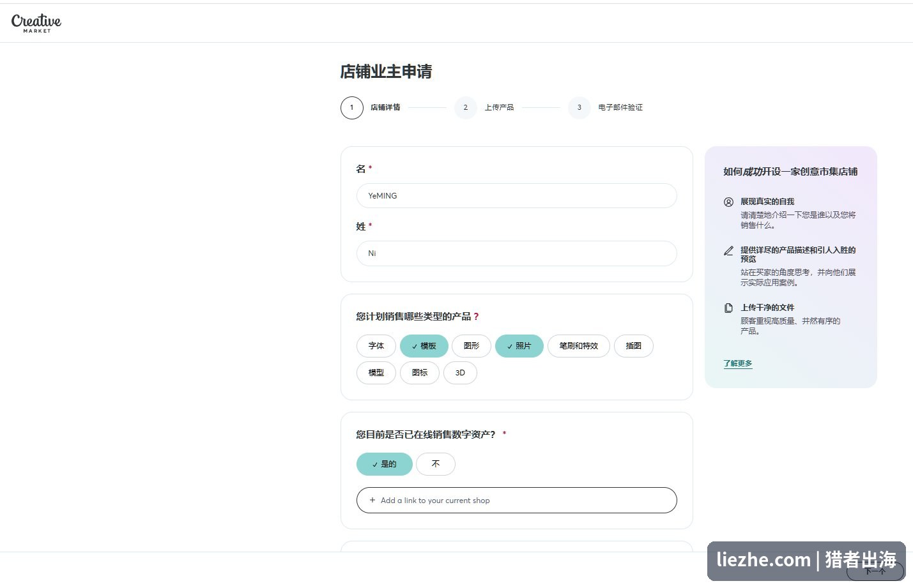
Task: Click the 您目前是否已在线销售数字资产 question text
Action: pos(426,435)
